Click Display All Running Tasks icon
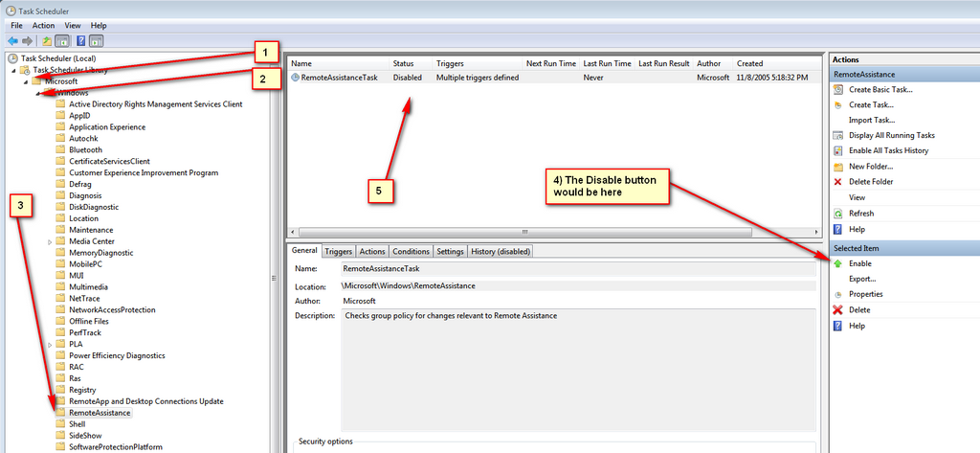 [838, 135]
